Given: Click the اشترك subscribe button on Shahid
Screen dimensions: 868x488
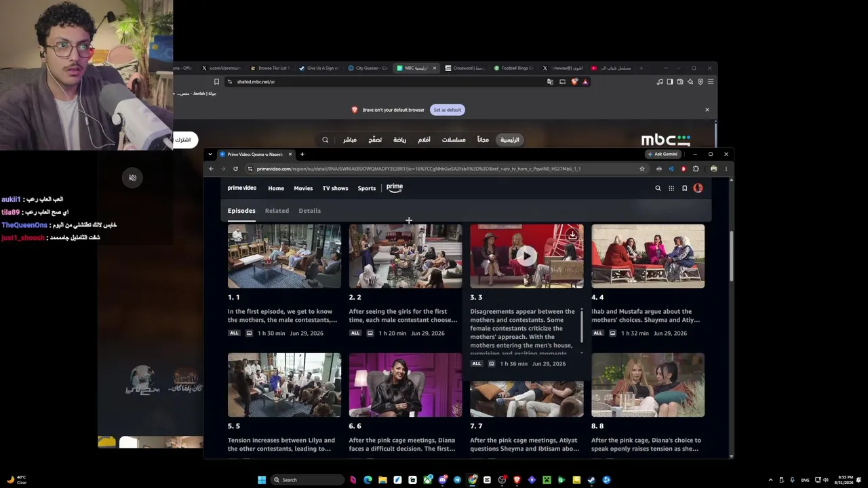Looking at the screenshot, I should tap(184, 140).
